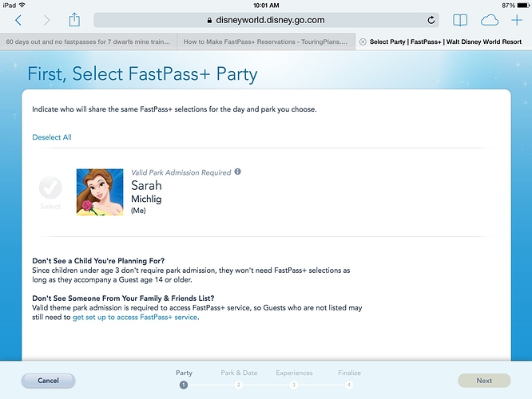The width and height of the screenshot is (532, 399).
Task: Click the Deselect All link
Action: 52,137
